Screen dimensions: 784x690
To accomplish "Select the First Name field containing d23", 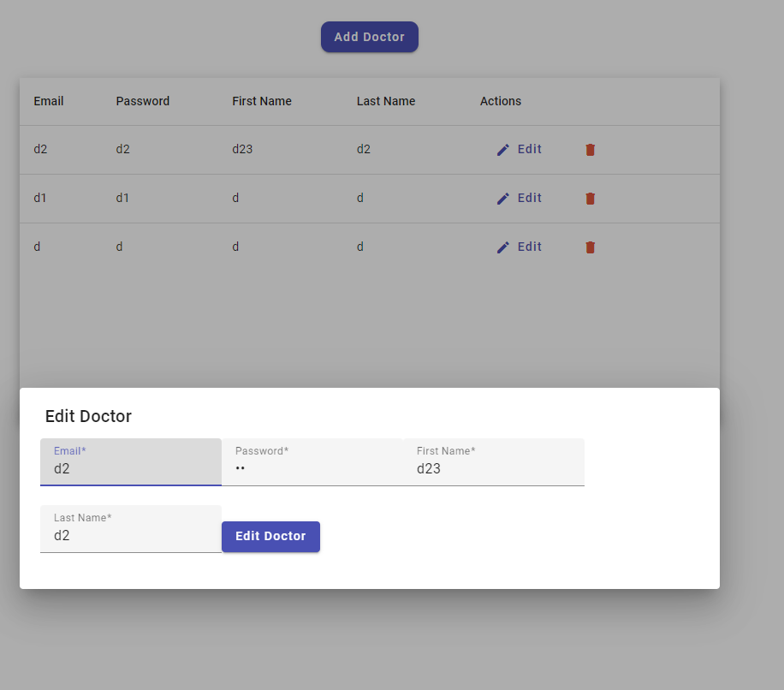I will tap(495, 468).
